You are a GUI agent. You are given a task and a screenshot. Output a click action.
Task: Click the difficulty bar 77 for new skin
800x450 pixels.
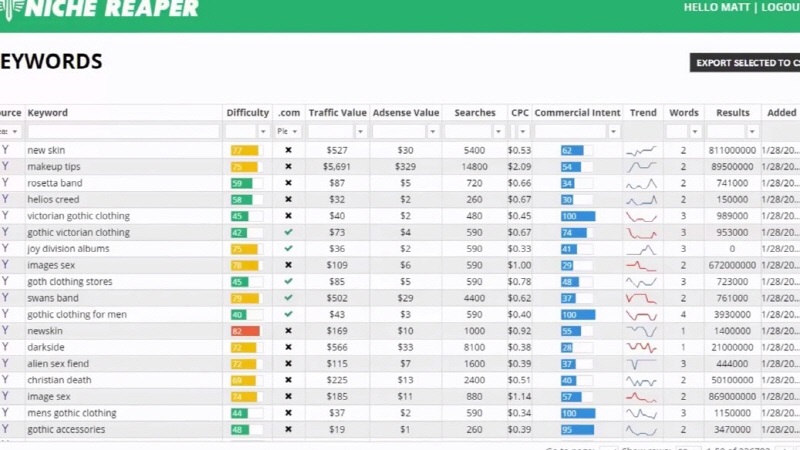[246, 151]
